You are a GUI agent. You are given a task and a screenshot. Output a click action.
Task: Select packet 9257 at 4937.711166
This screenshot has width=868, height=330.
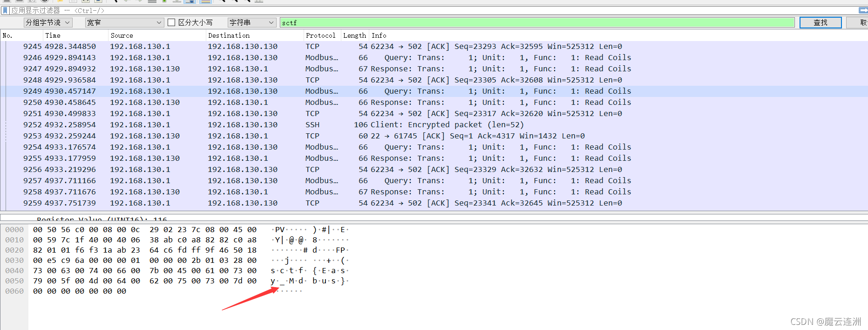tap(434, 181)
